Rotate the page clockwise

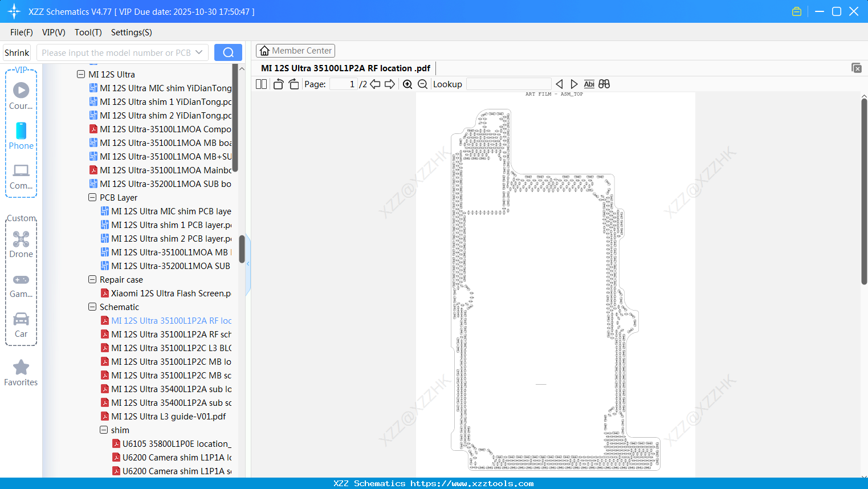[294, 84]
